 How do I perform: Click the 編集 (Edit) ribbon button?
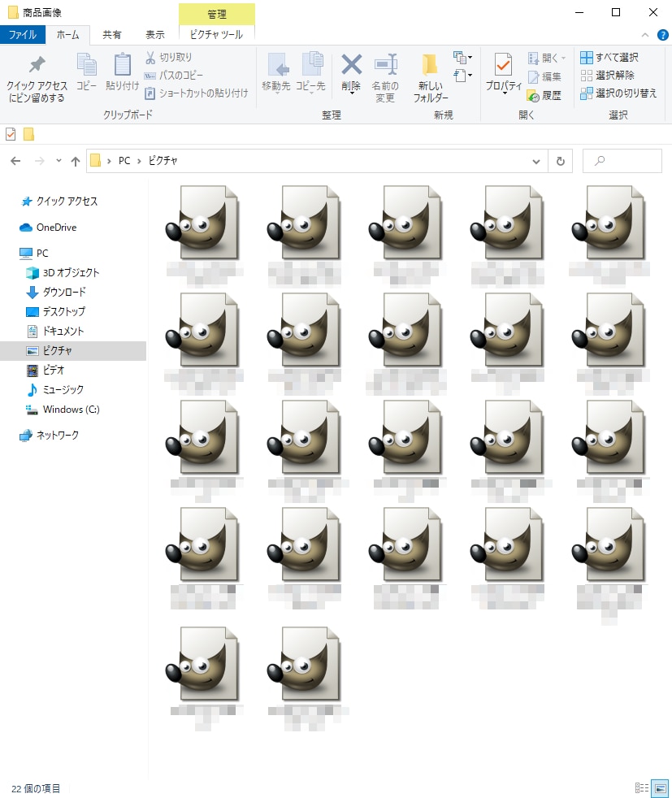[544, 77]
